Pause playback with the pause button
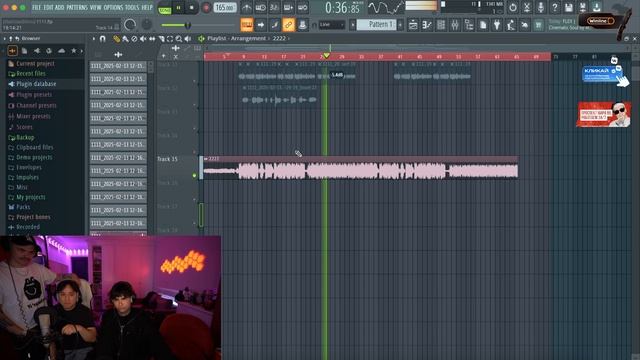 click(178, 8)
